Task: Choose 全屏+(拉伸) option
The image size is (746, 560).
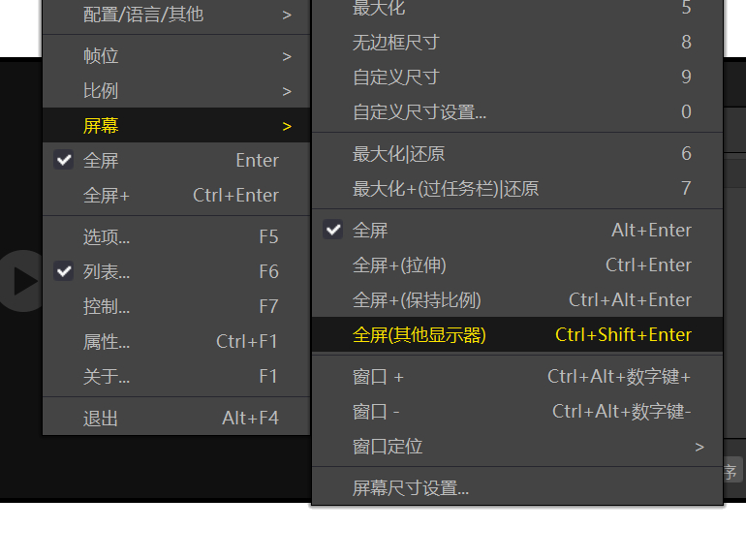Action: 517,265
